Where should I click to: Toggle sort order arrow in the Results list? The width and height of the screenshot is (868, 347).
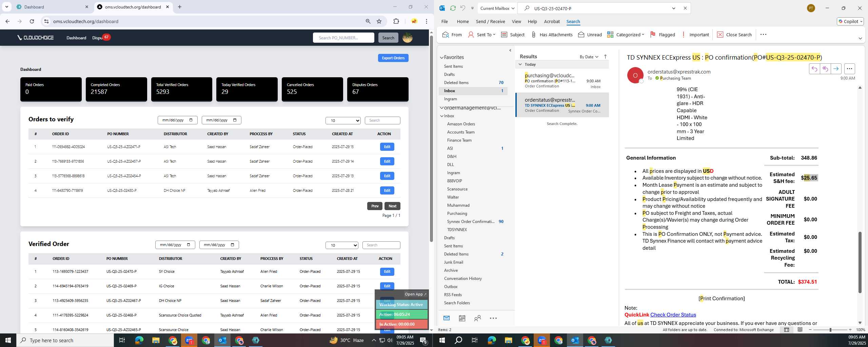pos(605,57)
